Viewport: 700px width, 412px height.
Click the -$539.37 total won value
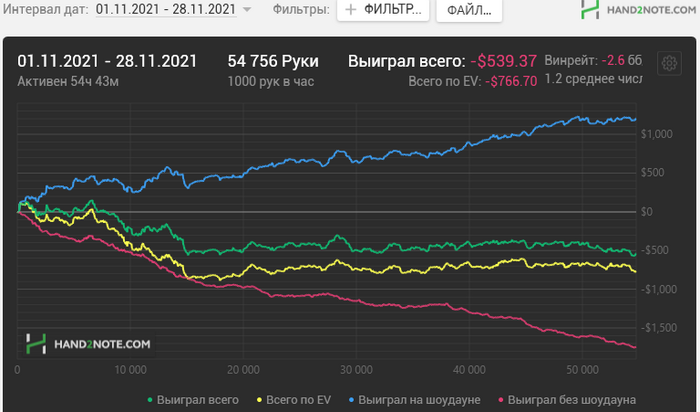point(504,61)
